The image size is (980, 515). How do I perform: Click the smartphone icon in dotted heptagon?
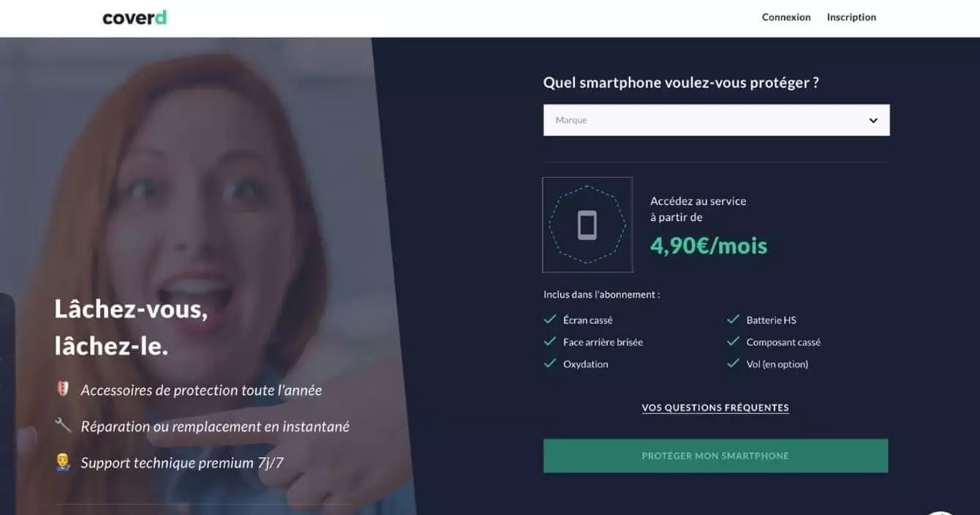tap(587, 225)
